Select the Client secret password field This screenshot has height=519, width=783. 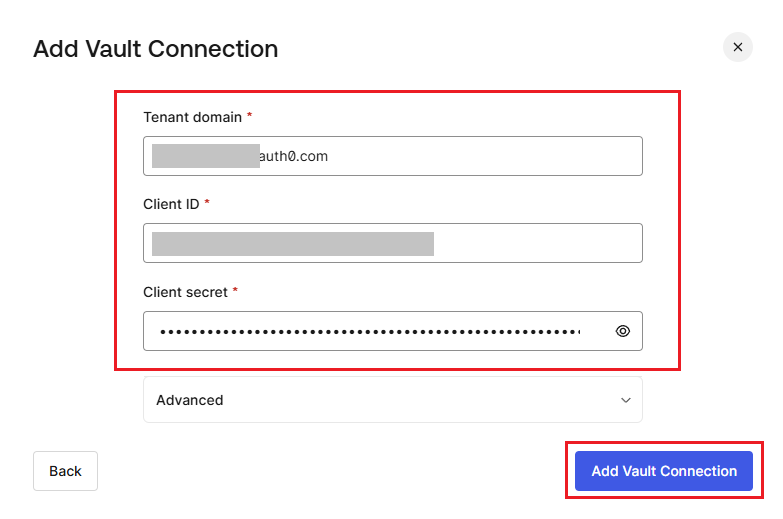pyautogui.click(x=392, y=331)
